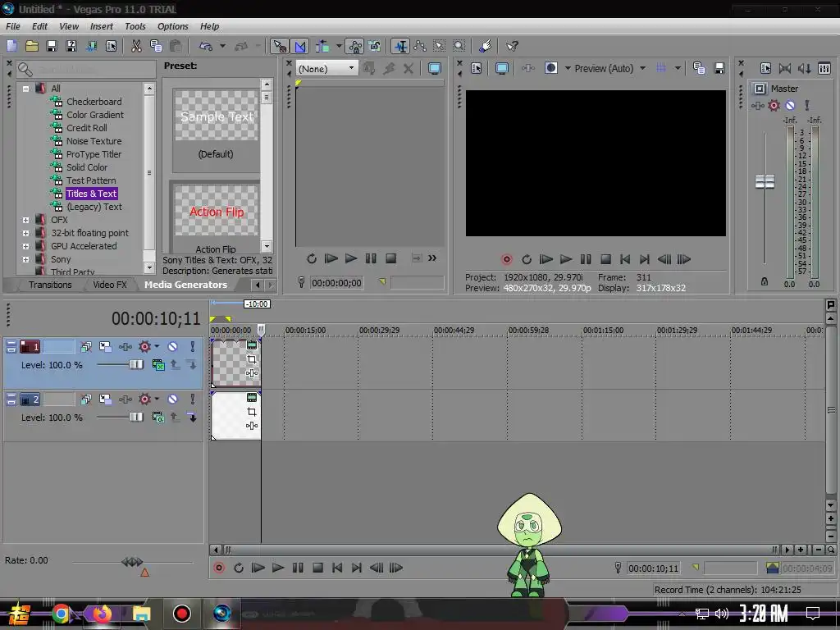Expand the 32-bit floating point node
Image resolution: width=840 pixels, height=630 pixels.
pyautogui.click(x=25, y=233)
